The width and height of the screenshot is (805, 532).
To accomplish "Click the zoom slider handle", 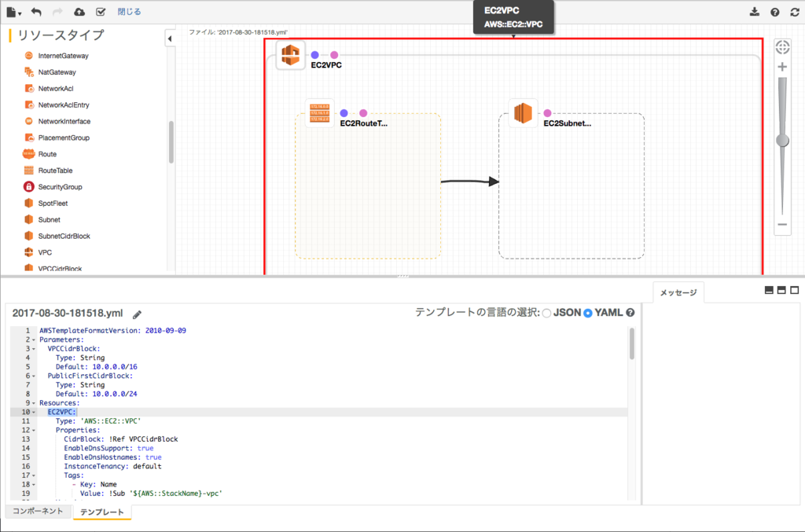I will [782, 141].
